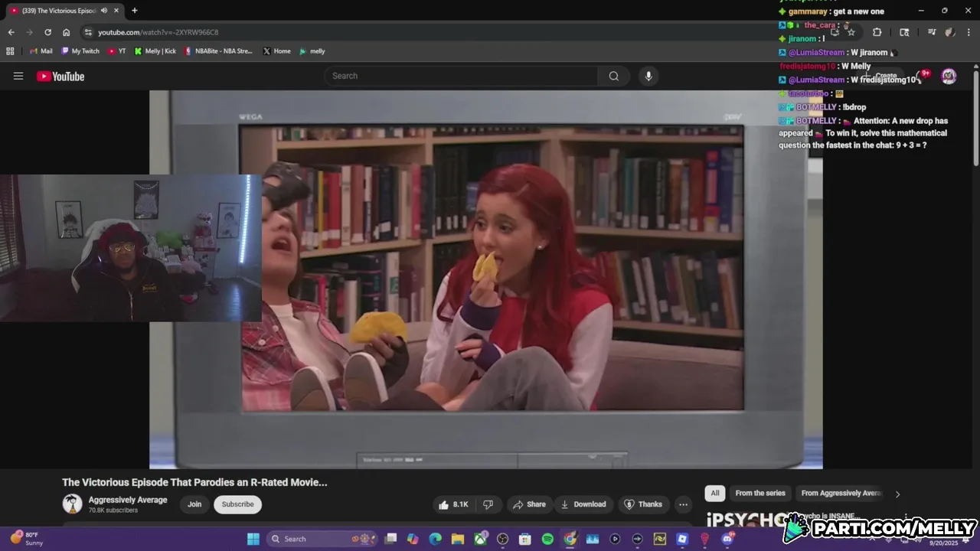
Task: Open the Apps grid in bookmarks bar
Action: tap(10, 51)
